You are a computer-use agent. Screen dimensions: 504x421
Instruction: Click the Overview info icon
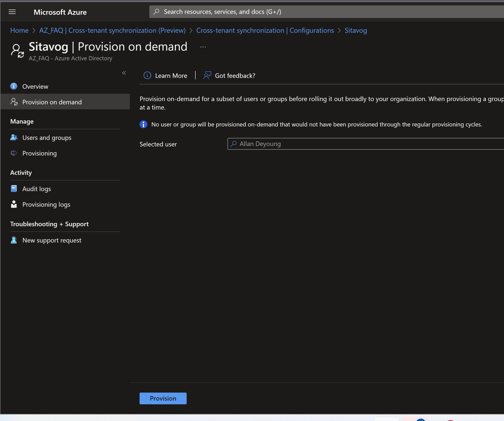(14, 86)
